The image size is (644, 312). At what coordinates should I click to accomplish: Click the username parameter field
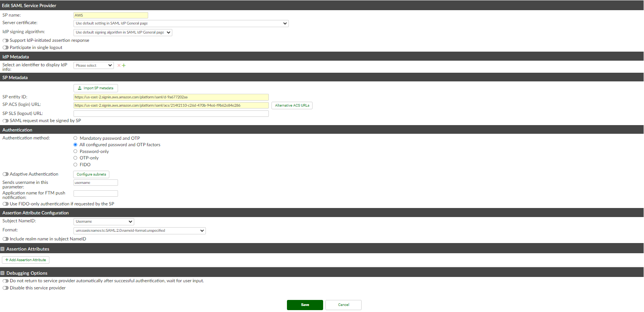coord(96,183)
